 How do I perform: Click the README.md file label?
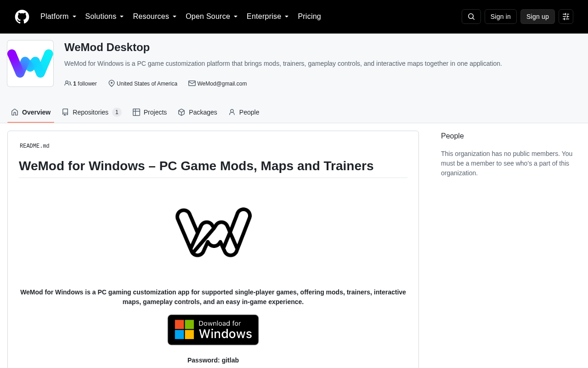point(34,146)
